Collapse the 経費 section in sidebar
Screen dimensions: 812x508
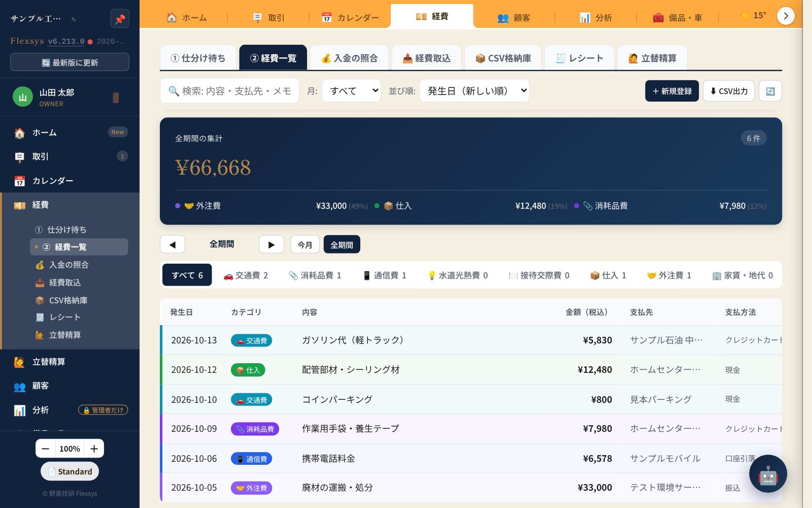point(70,205)
